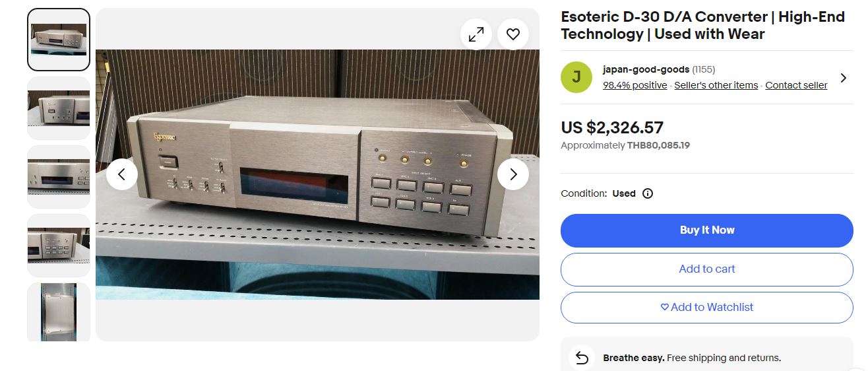Click the green J seller avatar

pos(576,77)
